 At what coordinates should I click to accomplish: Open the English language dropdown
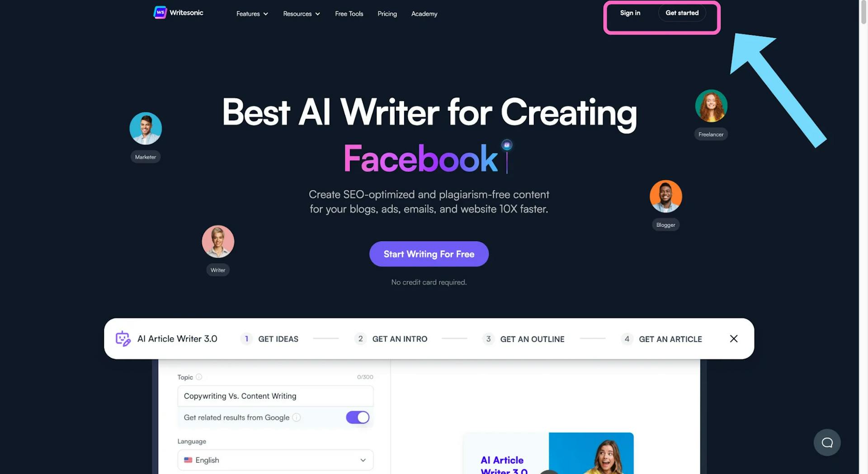pyautogui.click(x=275, y=460)
